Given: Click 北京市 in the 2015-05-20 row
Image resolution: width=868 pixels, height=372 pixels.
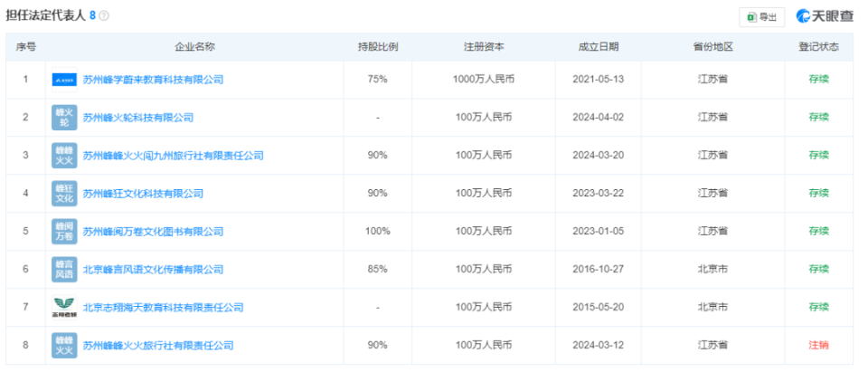Looking at the screenshot, I should point(713,307).
